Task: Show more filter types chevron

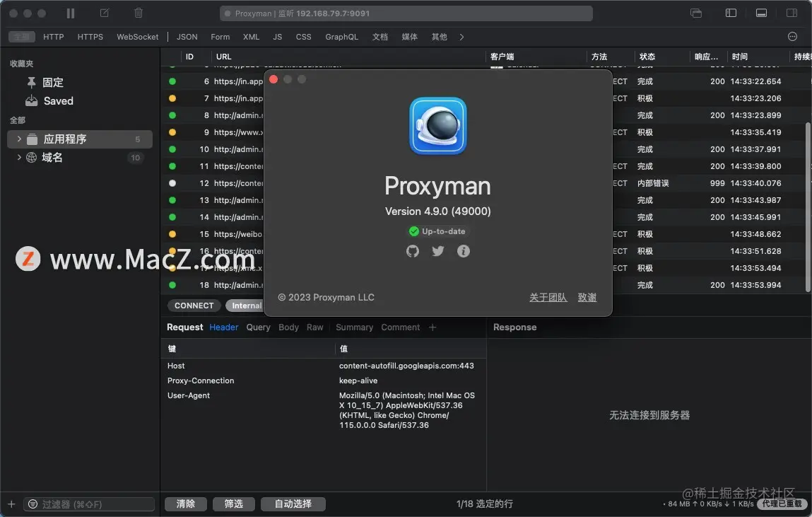Action: click(x=461, y=37)
